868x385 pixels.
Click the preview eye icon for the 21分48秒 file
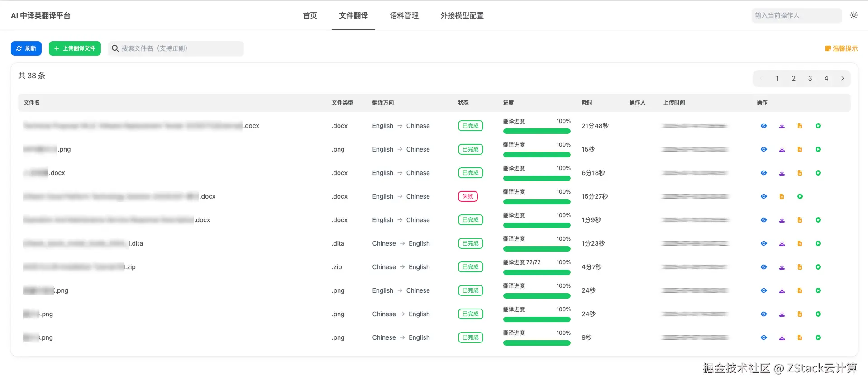[763, 126]
